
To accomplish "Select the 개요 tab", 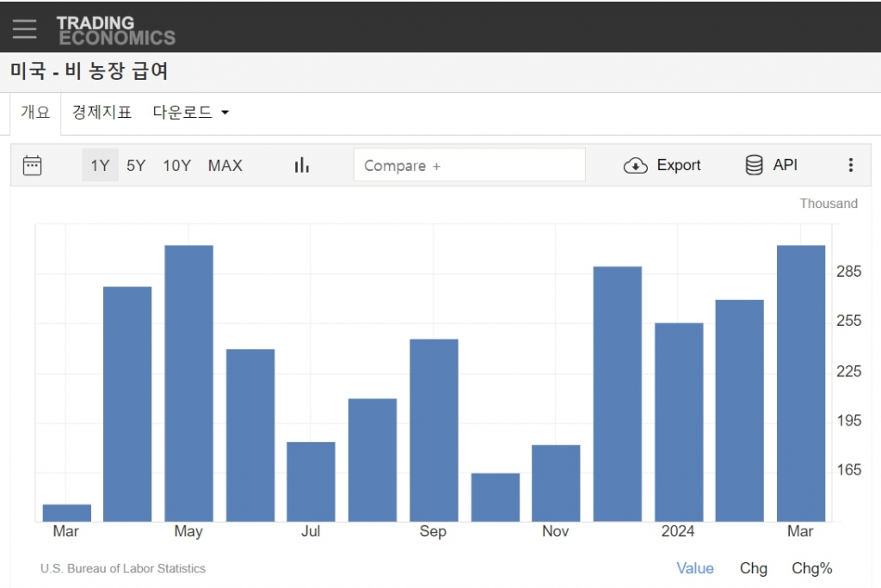I will 35,113.
